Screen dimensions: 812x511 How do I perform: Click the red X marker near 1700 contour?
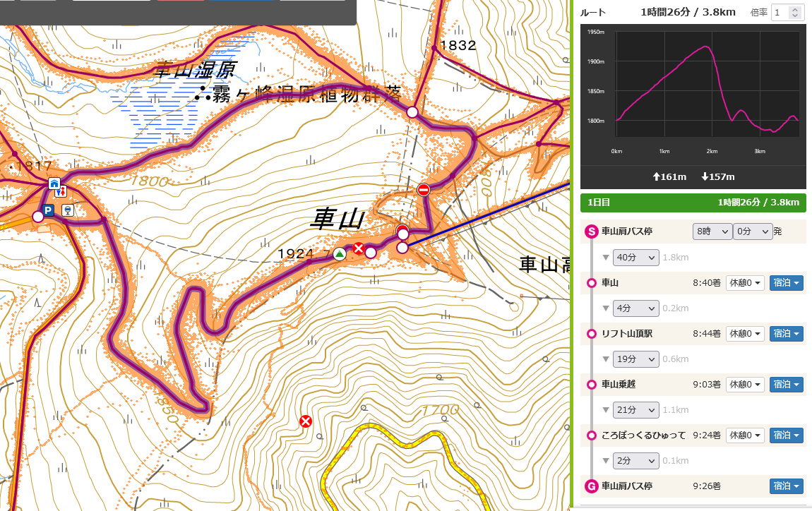point(306,421)
